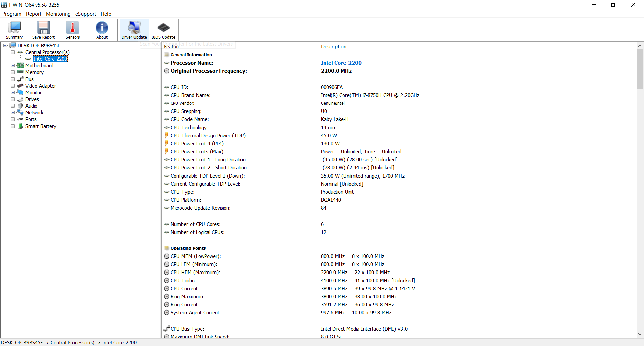Launch Driver Update from toolbar
This screenshot has width=644, height=346.
coord(134,30)
